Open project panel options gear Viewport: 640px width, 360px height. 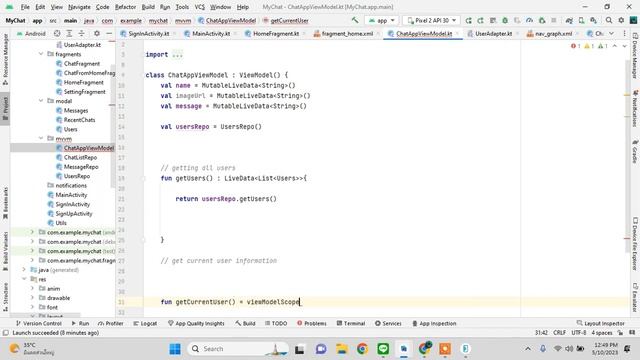97,33
